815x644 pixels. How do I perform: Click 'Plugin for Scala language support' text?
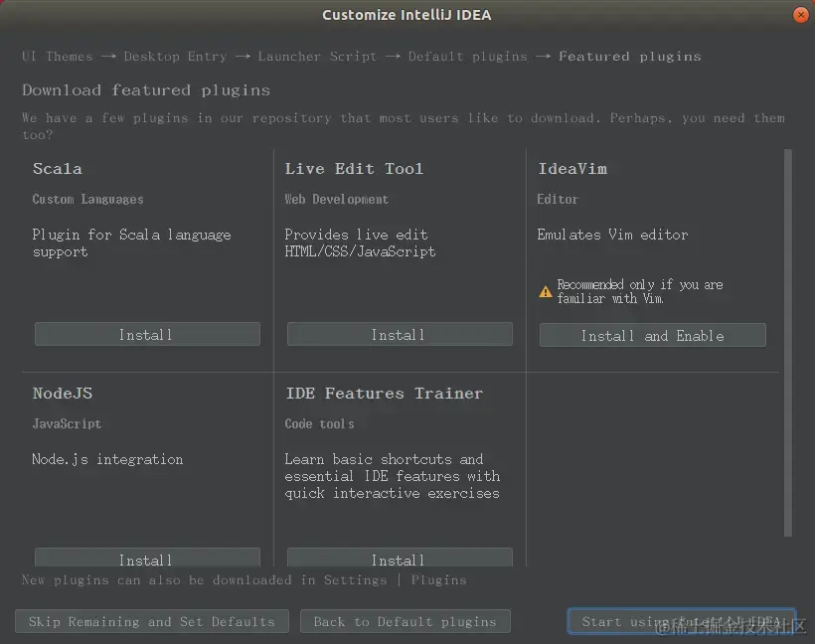[x=131, y=242]
